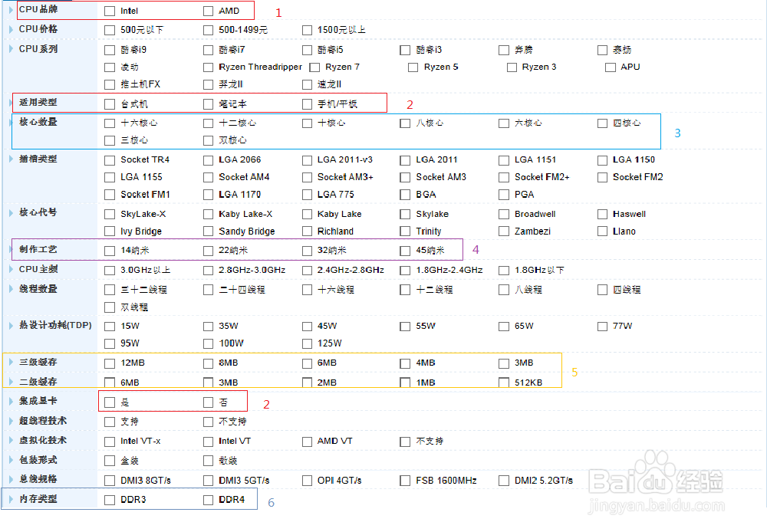Check the 8MB level-three cache checkbox
The image size is (767, 532).
click(209, 363)
